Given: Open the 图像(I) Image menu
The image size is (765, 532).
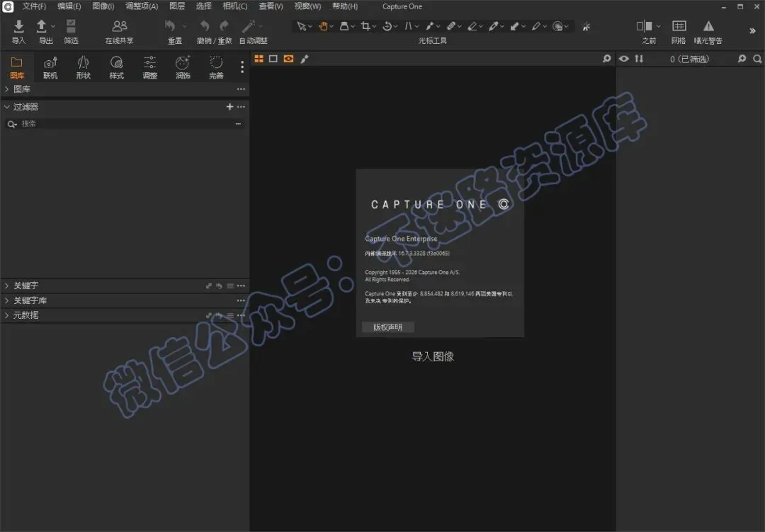Looking at the screenshot, I should pyautogui.click(x=103, y=6).
